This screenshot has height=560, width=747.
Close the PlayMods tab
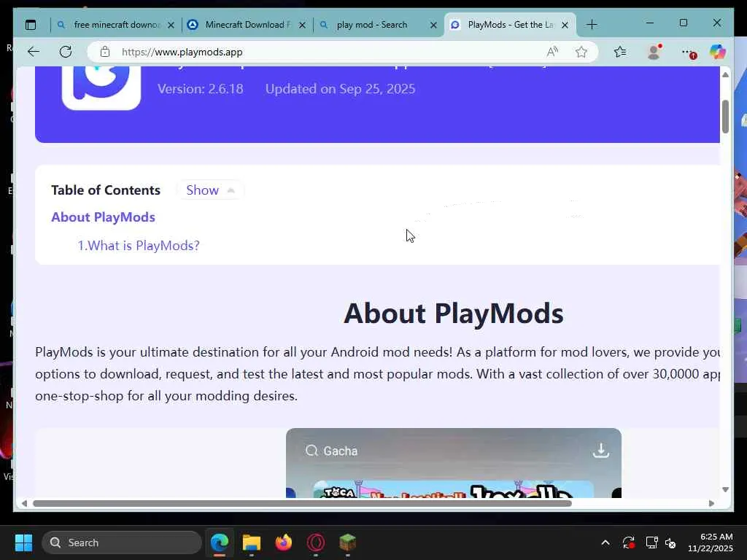click(565, 25)
